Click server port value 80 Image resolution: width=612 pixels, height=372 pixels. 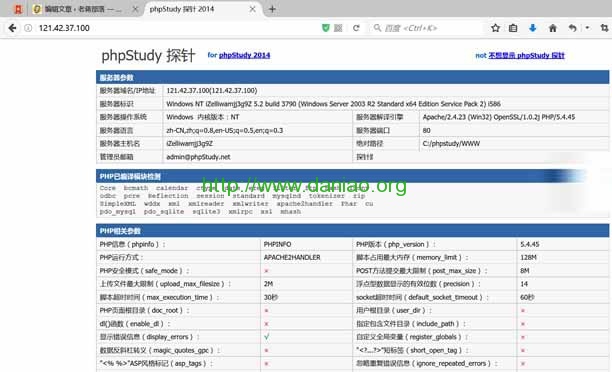click(x=426, y=130)
